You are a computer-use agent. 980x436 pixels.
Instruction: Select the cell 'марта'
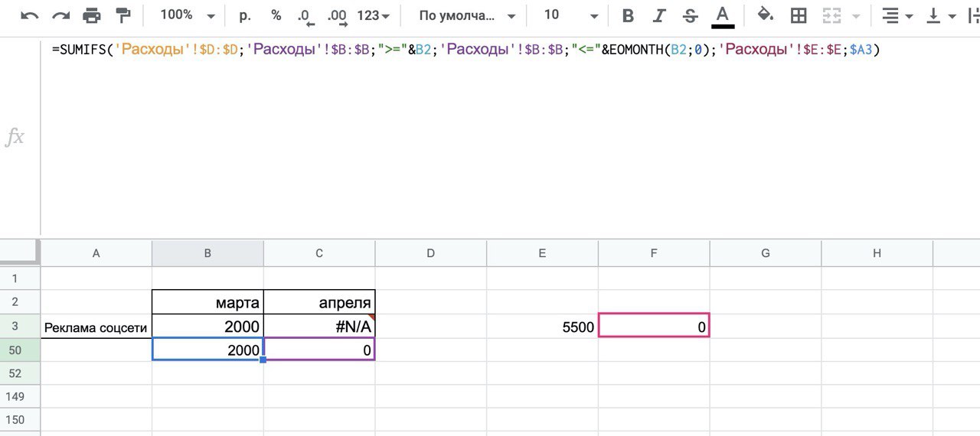207,302
